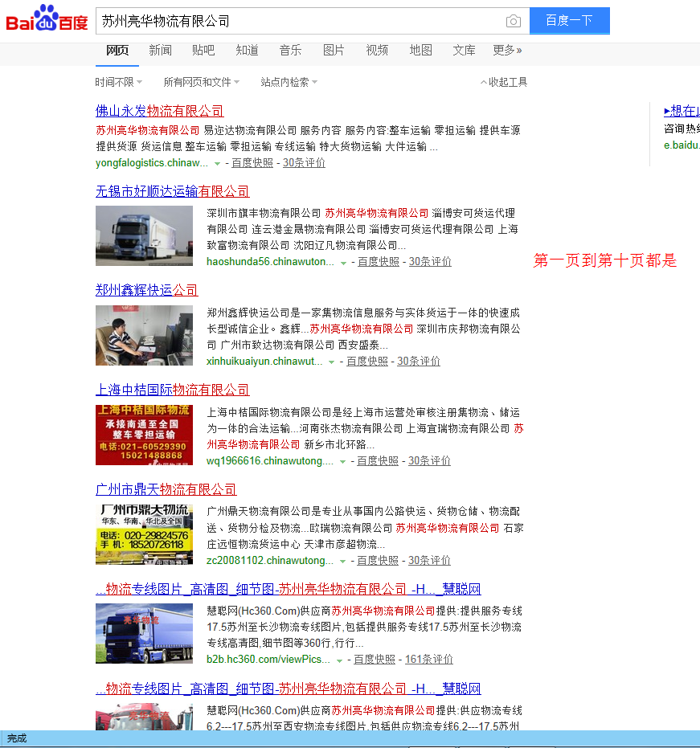Open 百度快照 for haoshunda56 result
This screenshot has height=748, width=700.
[379, 261]
